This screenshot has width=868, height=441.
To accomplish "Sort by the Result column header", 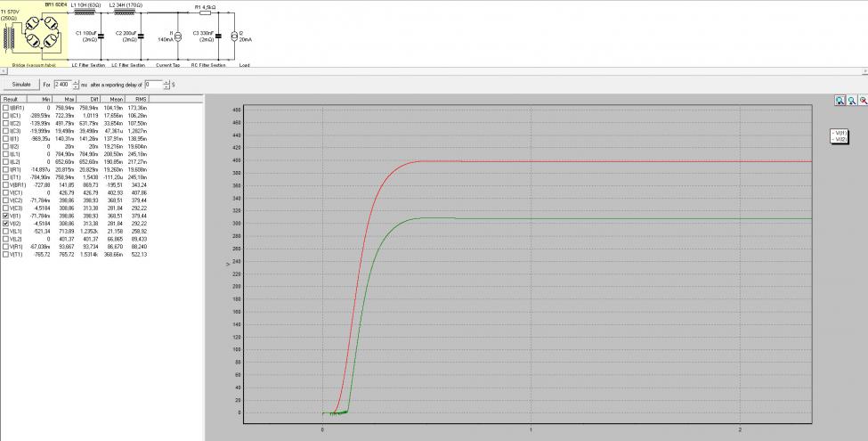I will coord(13,99).
